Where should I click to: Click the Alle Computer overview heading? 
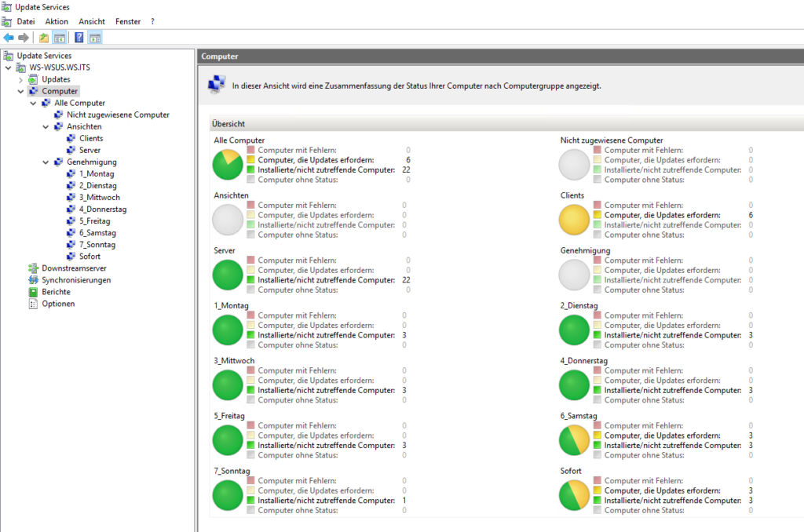pyautogui.click(x=239, y=140)
